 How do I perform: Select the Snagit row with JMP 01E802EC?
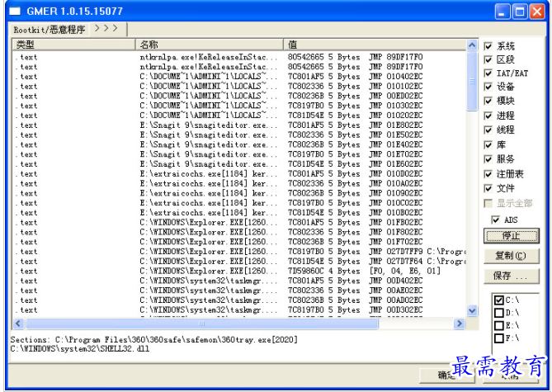pyautogui.click(x=239, y=125)
